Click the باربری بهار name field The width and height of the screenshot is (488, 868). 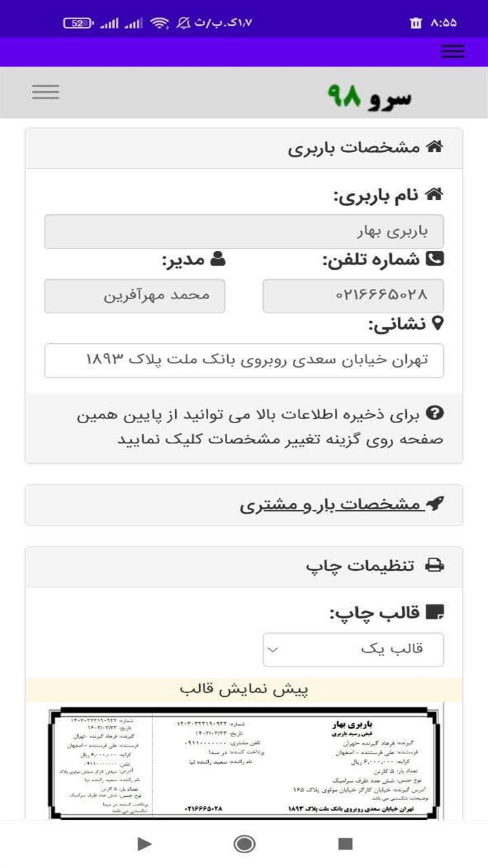point(244,231)
